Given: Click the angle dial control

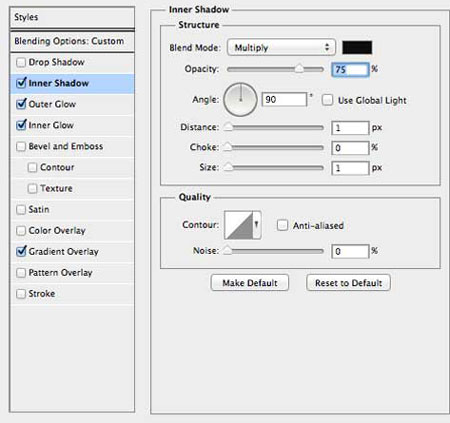Looking at the screenshot, I should pos(240,100).
